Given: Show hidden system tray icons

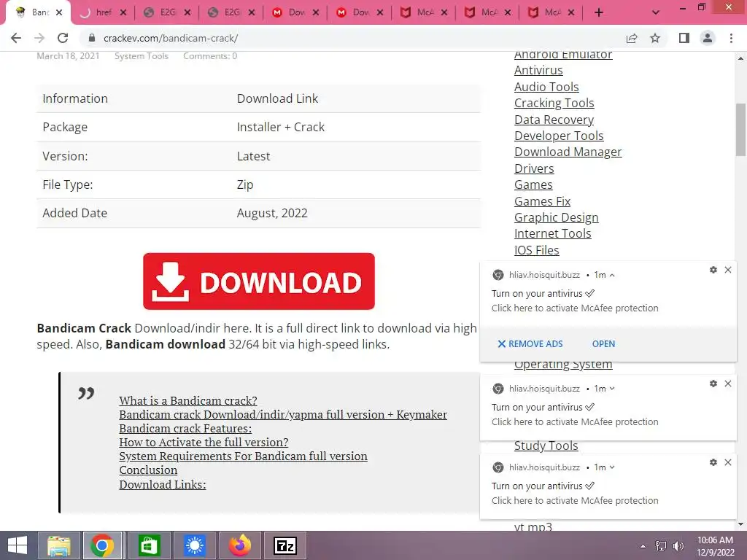Looking at the screenshot, I should [643, 546].
